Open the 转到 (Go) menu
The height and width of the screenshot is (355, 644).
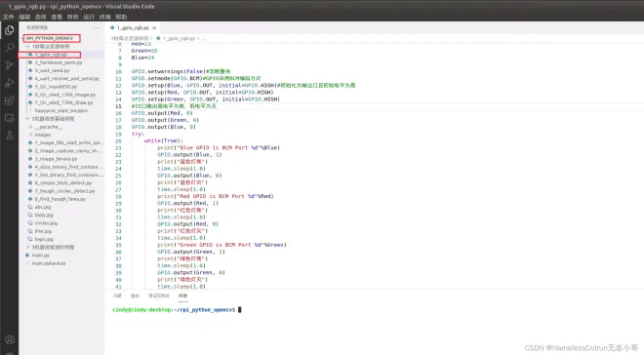pos(73,17)
